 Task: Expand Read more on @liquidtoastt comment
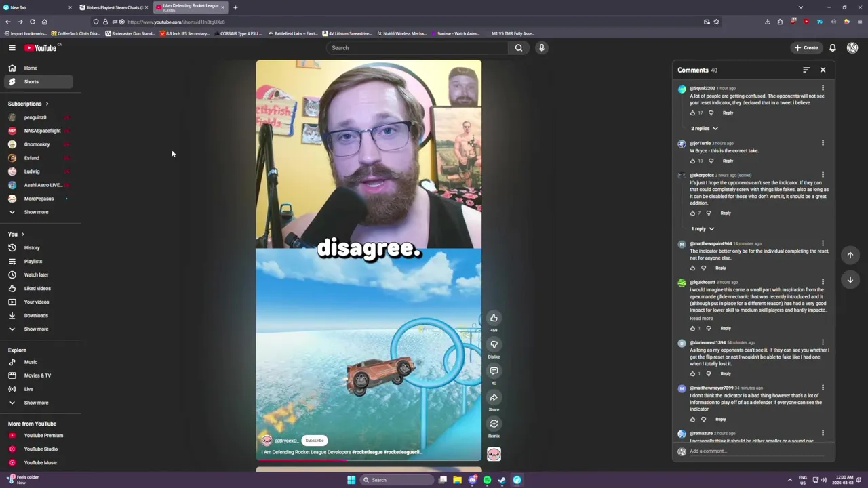pos(701,318)
